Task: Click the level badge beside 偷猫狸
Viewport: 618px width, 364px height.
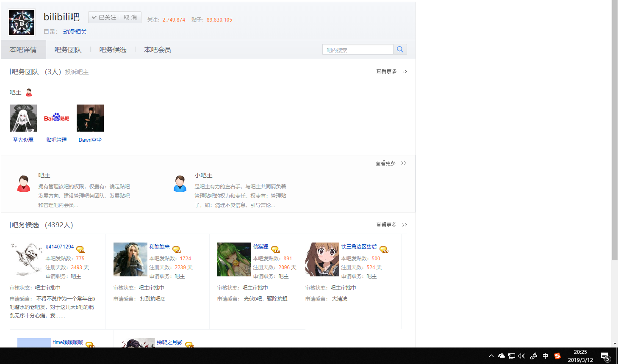Action: [x=275, y=250]
